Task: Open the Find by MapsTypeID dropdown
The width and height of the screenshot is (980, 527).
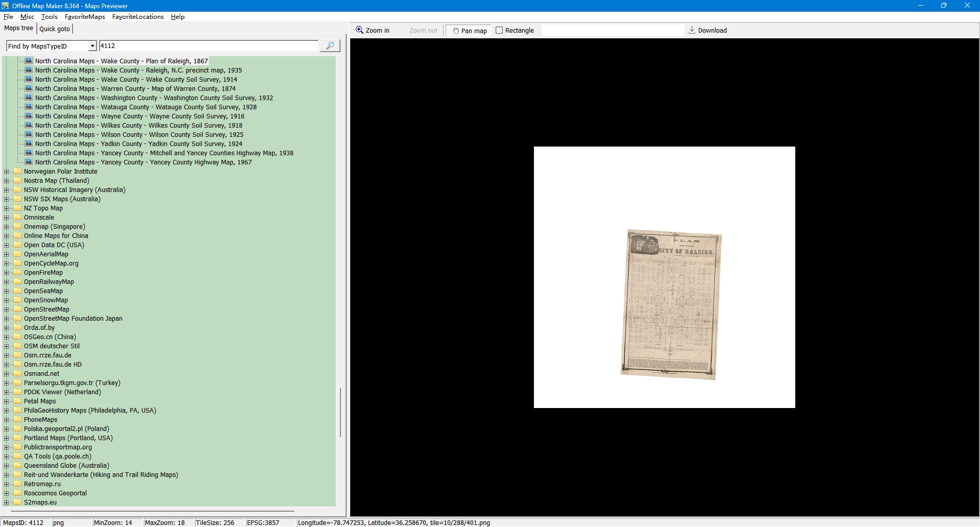Action: [x=92, y=46]
